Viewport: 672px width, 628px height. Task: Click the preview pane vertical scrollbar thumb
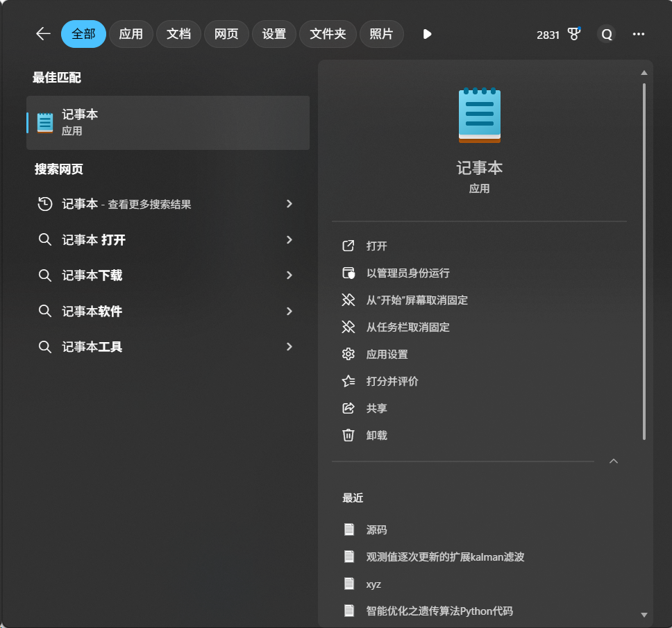click(x=644, y=262)
